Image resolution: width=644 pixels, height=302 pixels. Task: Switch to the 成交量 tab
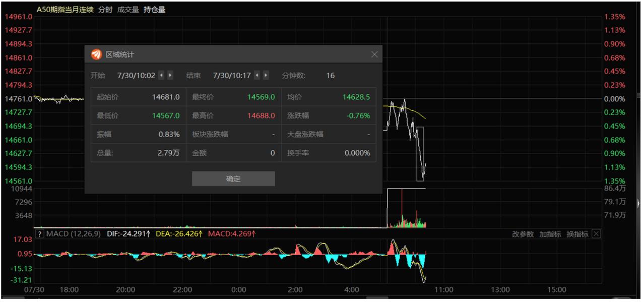(128, 10)
